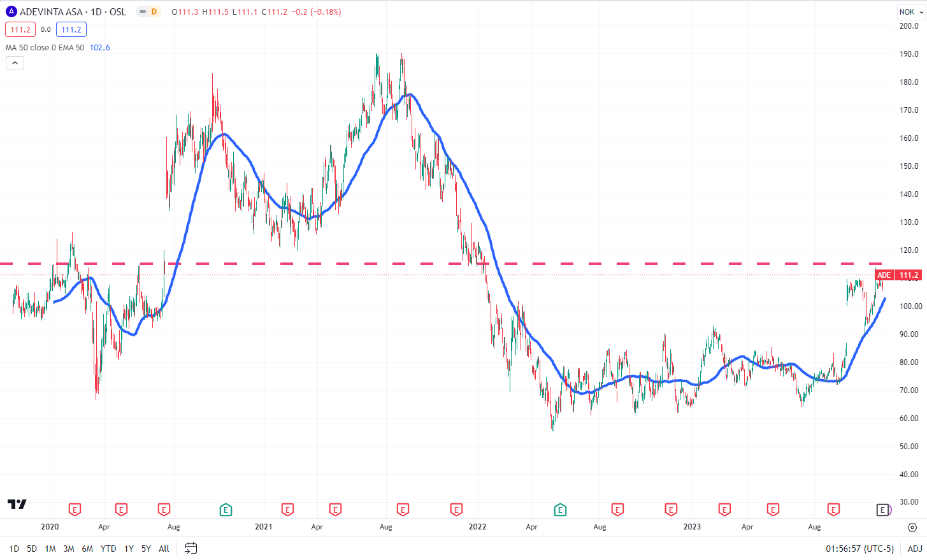Open timezone menu at 01:56:57 (UTC-5)

pyautogui.click(x=859, y=549)
